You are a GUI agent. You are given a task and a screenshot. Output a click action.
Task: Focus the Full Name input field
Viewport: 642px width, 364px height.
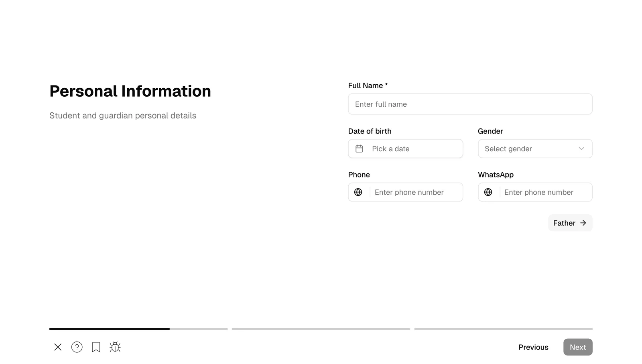click(470, 104)
